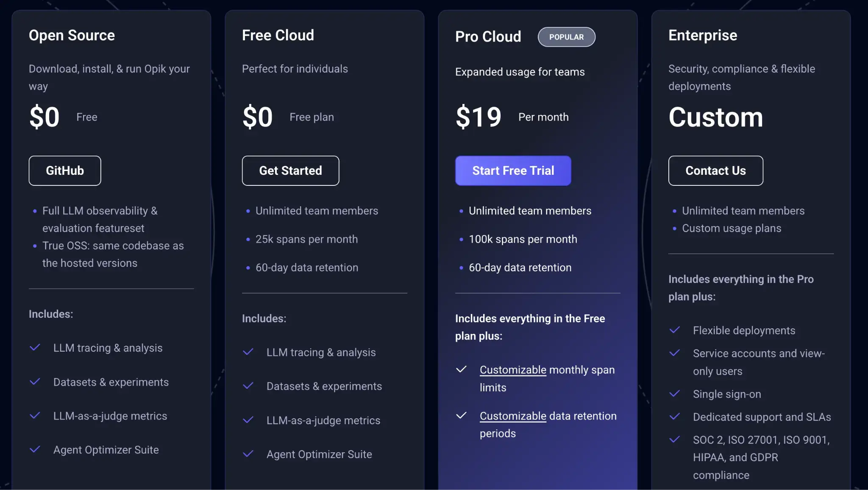Click the Pro Cloud plan heading
The image size is (868, 490).
coord(488,37)
